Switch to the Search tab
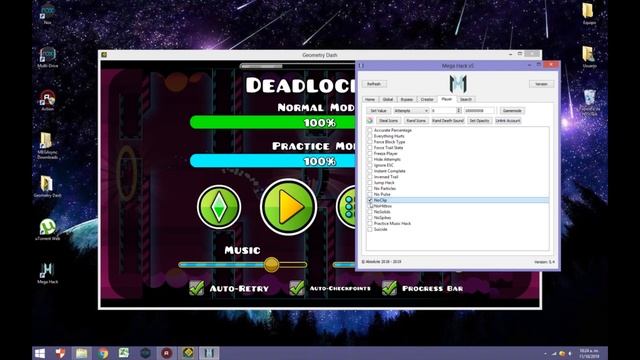Screen dimensions: 640x360 [x=466, y=99]
